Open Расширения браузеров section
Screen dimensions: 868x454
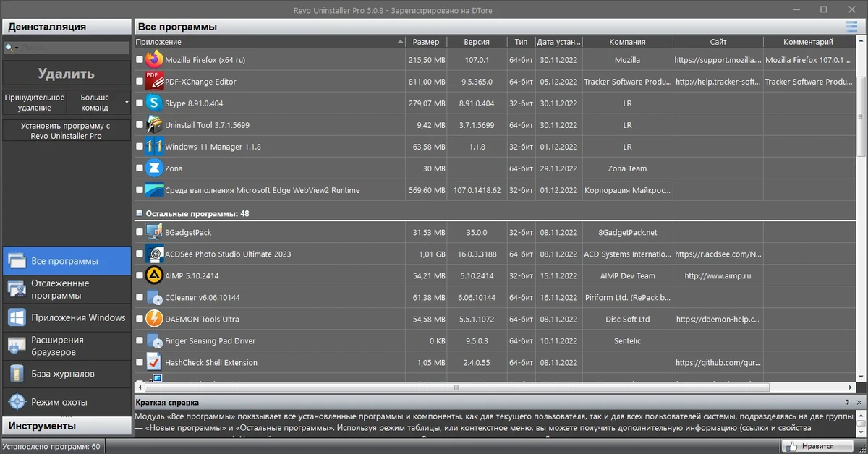pyautogui.click(x=67, y=346)
